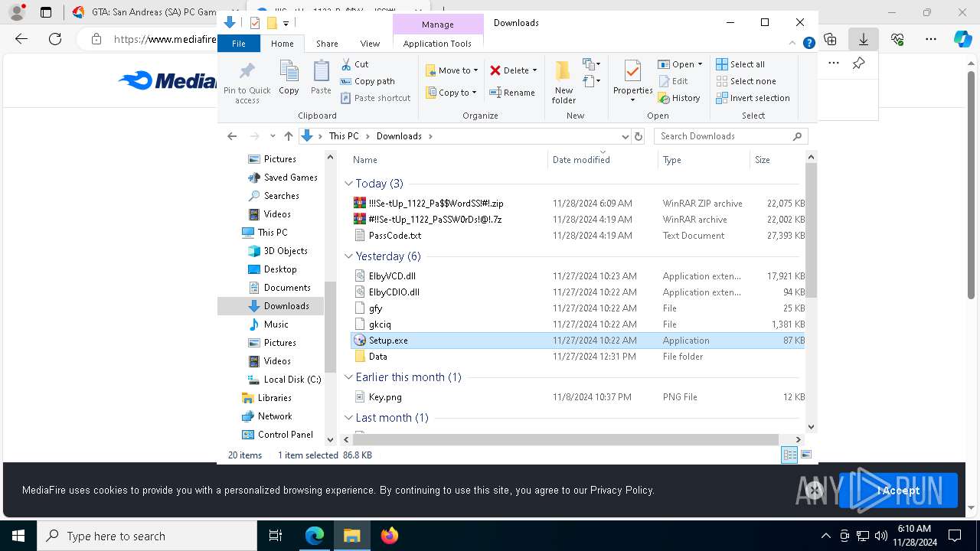This screenshot has width=980, height=551.
Task: Click This PC in address breadcrumb
Action: [344, 136]
